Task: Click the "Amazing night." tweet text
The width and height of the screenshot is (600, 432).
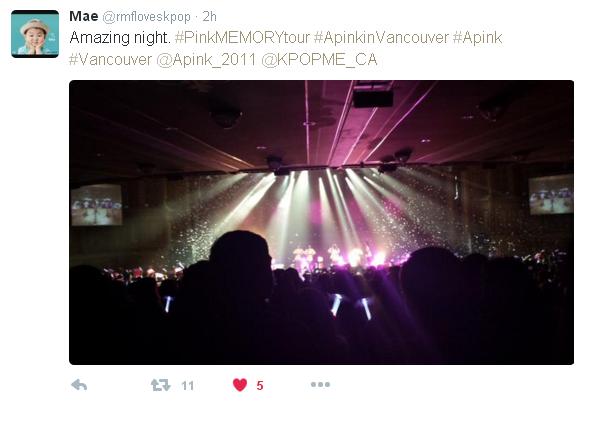Action: coord(120,37)
